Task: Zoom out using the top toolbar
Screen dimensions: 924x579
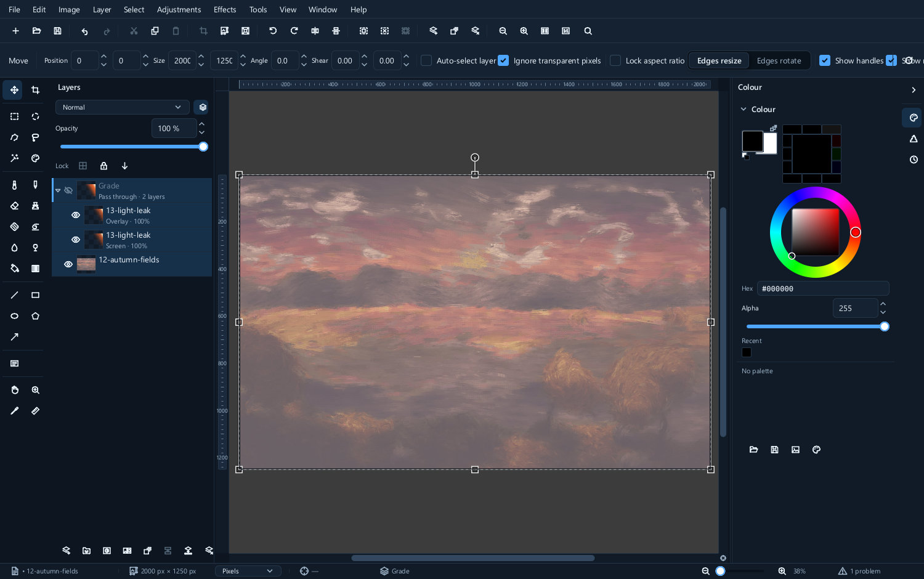Action: pyautogui.click(x=503, y=31)
